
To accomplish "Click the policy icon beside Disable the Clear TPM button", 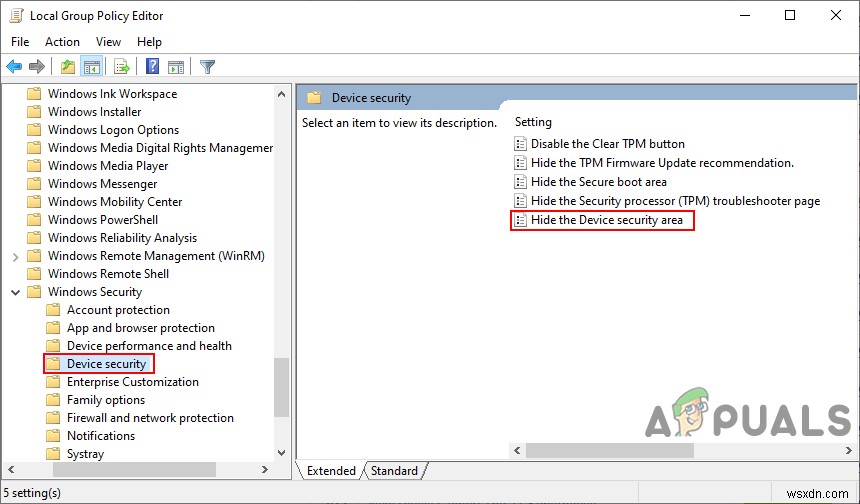I will click(x=520, y=144).
